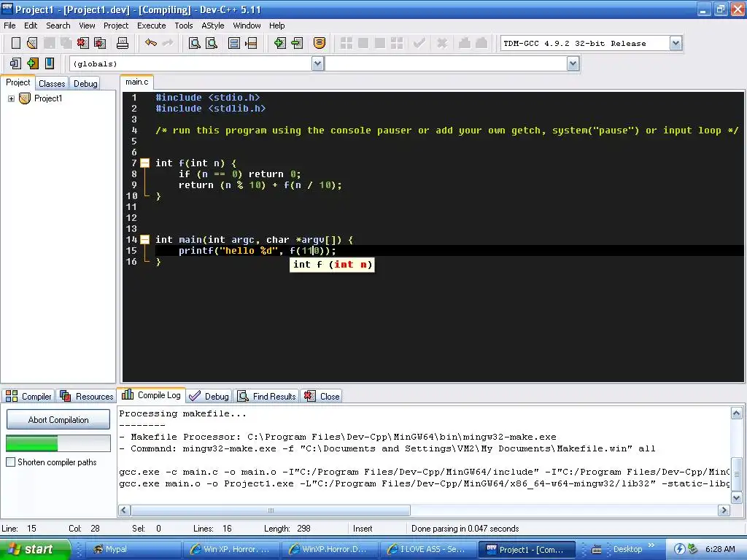Click the Project1 folder icon in tree
Image resolution: width=747 pixels, height=560 pixels.
click(25, 98)
